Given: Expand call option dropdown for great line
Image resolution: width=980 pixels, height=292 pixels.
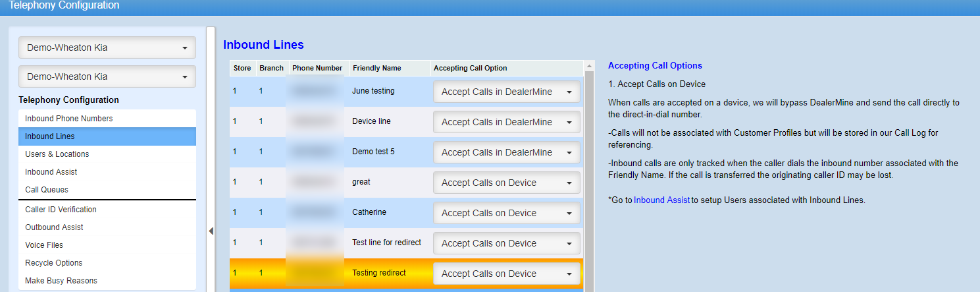Looking at the screenshot, I should pos(506,183).
